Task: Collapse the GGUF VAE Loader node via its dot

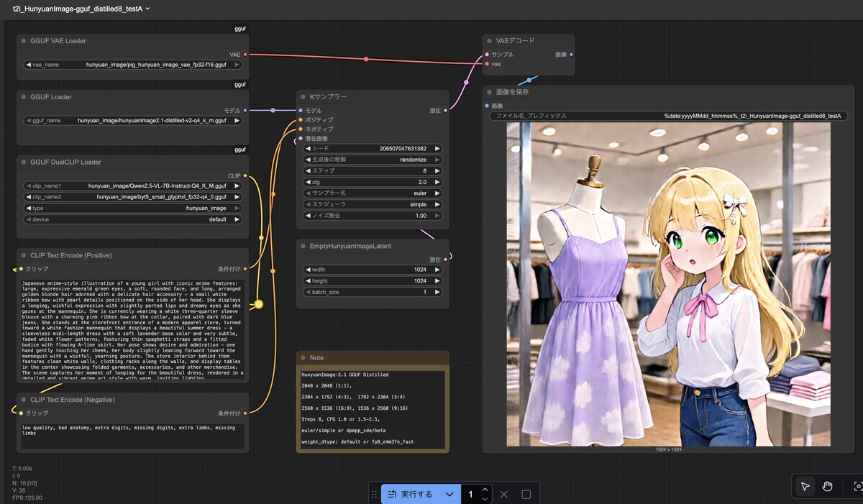Action: coord(24,41)
